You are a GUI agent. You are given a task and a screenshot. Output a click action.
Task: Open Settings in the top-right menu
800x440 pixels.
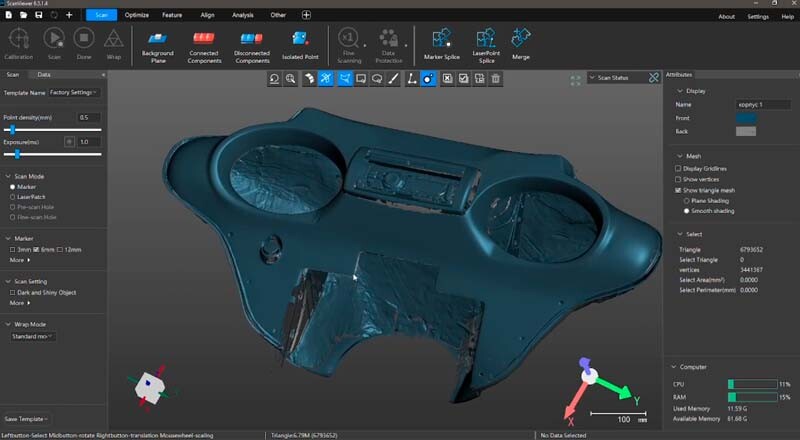pyautogui.click(x=758, y=16)
